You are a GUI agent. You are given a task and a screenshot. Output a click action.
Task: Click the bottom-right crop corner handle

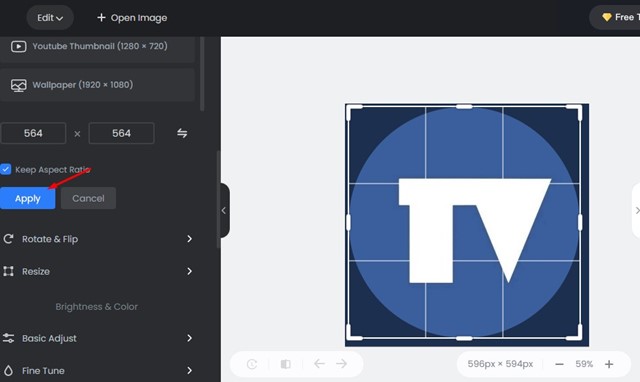click(x=576, y=335)
